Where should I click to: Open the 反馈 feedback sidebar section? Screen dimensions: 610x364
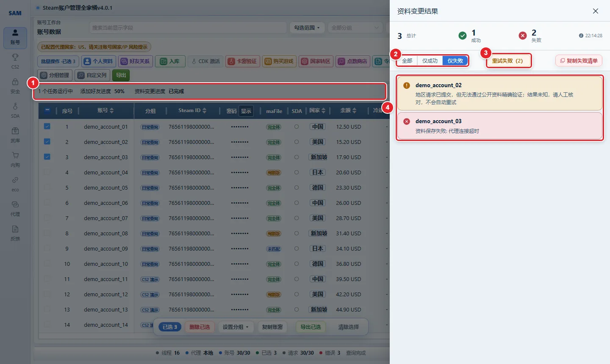pyautogui.click(x=15, y=233)
